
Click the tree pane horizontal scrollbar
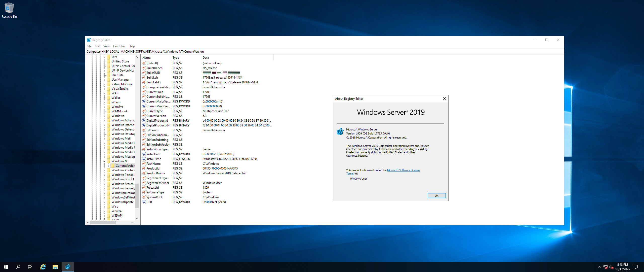pos(103,222)
